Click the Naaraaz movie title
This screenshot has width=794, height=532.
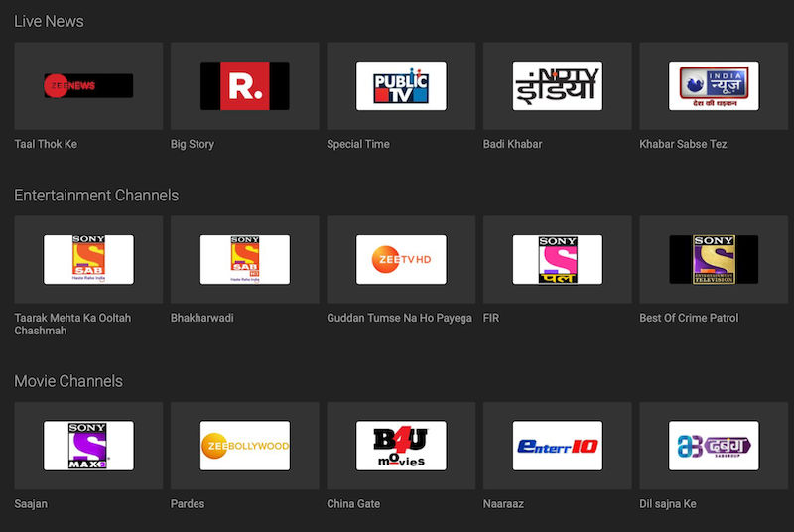coord(503,504)
